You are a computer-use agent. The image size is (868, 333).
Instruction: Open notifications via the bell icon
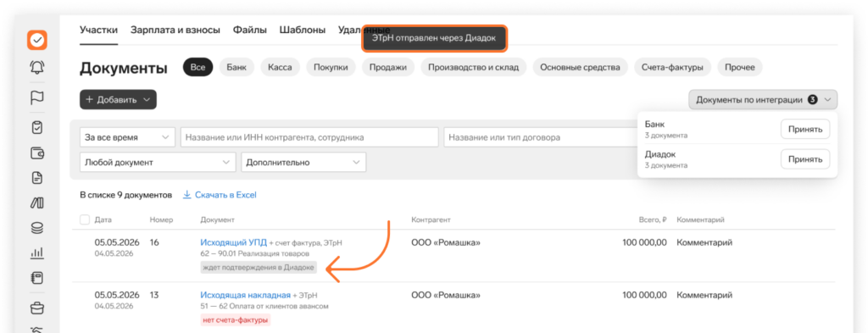37,68
